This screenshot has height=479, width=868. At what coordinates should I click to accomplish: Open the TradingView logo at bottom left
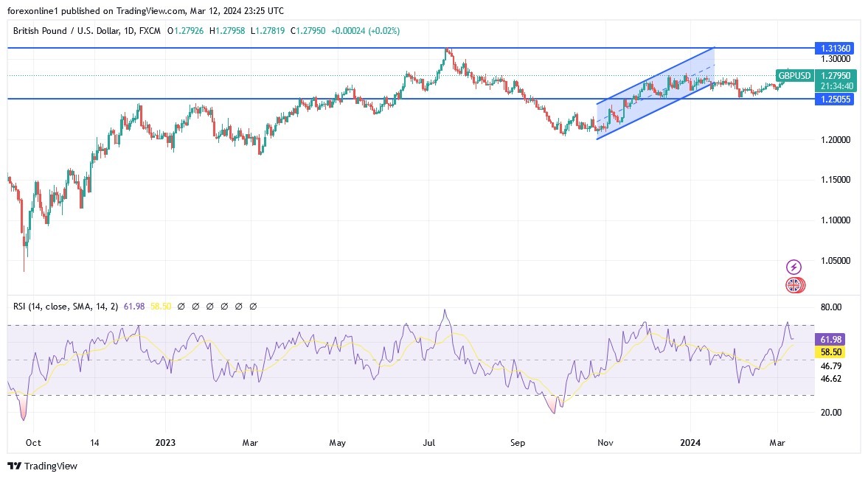point(43,466)
